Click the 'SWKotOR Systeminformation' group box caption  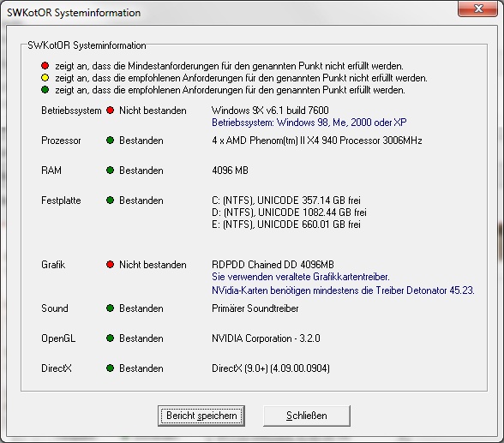(87, 45)
